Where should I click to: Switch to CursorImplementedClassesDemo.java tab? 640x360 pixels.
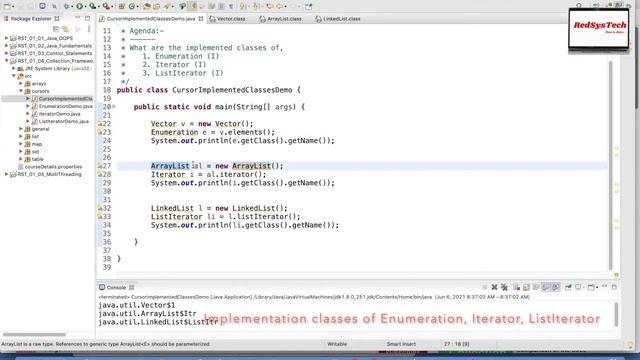[151, 19]
